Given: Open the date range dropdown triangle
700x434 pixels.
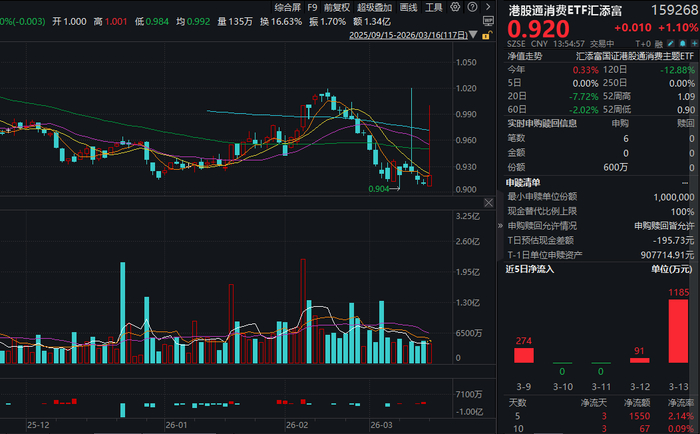Looking at the screenshot, I should [473, 35].
